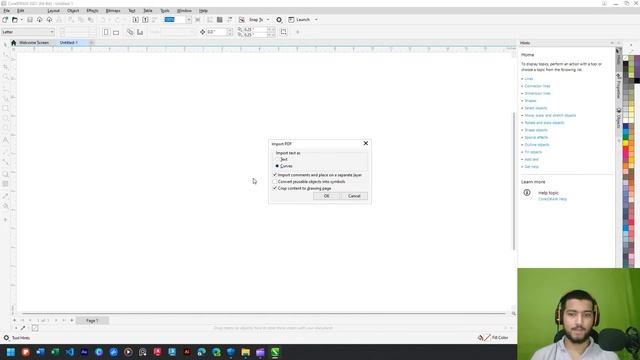Viewport: 640px width, 360px height.
Task: Open the Windows Start button
Action: pyautogui.click(x=11, y=352)
